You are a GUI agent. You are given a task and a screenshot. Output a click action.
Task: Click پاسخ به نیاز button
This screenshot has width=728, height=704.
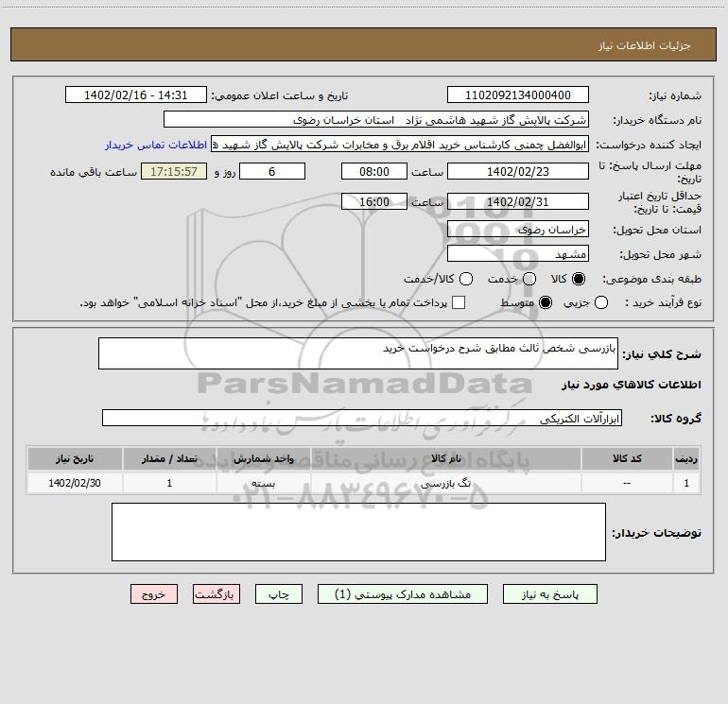coord(550,594)
